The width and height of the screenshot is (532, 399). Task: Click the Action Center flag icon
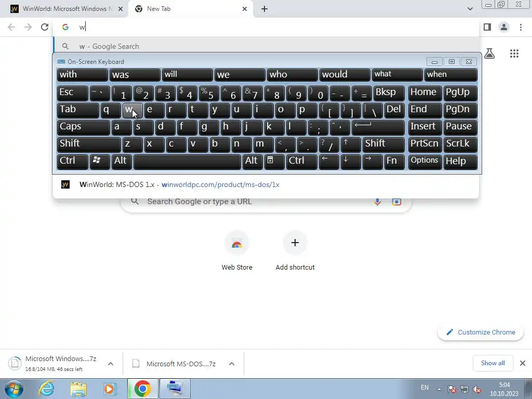tap(451, 389)
